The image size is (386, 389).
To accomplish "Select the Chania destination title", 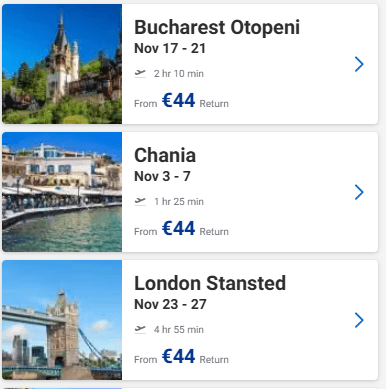I will point(165,155).
